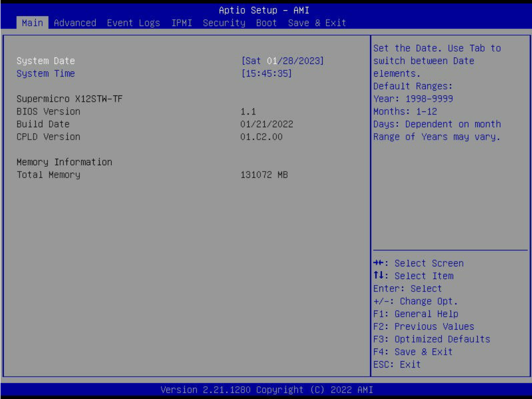
Task: Go to the Event Logs tab
Action: [133, 23]
